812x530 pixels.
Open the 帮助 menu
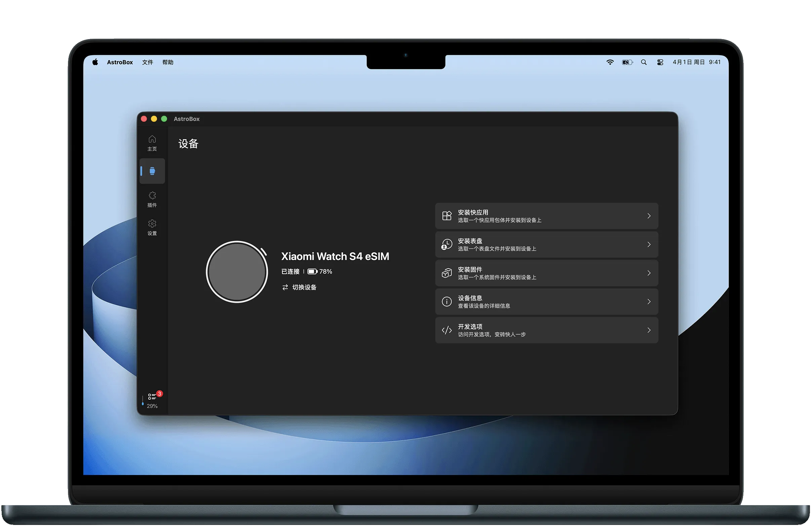coord(167,62)
